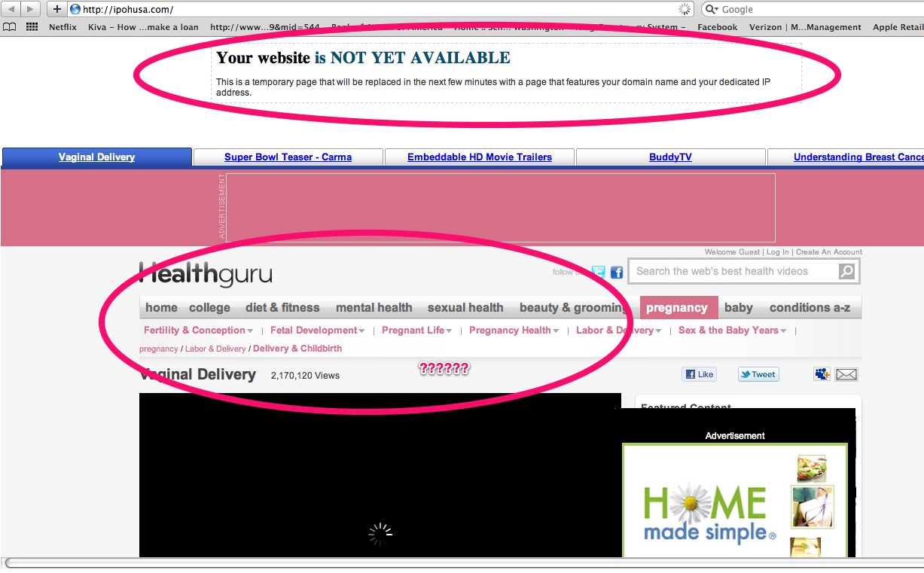Image resolution: width=924 pixels, height=573 pixels.
Task: Open the college nav item
Action: tap(209, 307)
